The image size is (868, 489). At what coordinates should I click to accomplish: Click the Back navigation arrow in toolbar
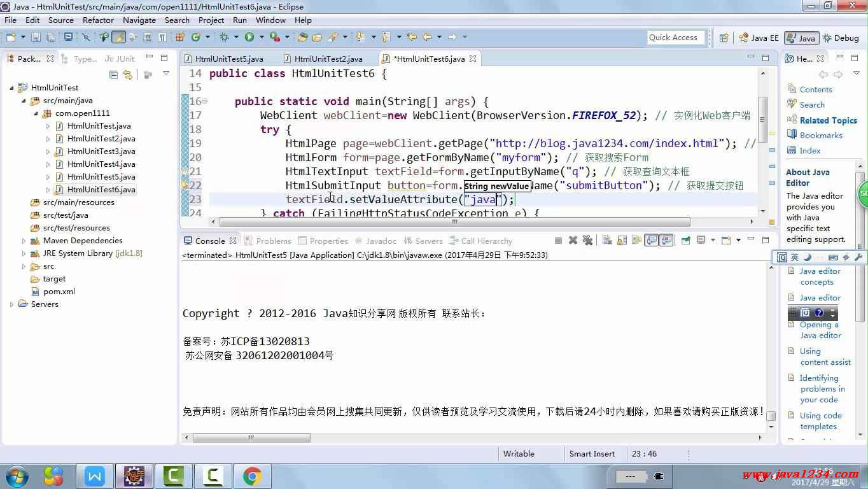pos(427,38)
